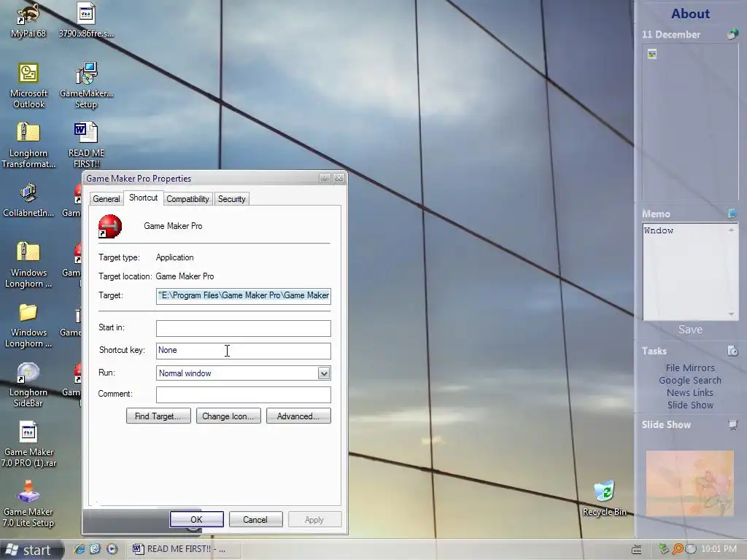Image resolution: width=747 pixels, height=560 pixels.
Task: Click the media player quick launch icon
Action: click(x=112, y=549)
